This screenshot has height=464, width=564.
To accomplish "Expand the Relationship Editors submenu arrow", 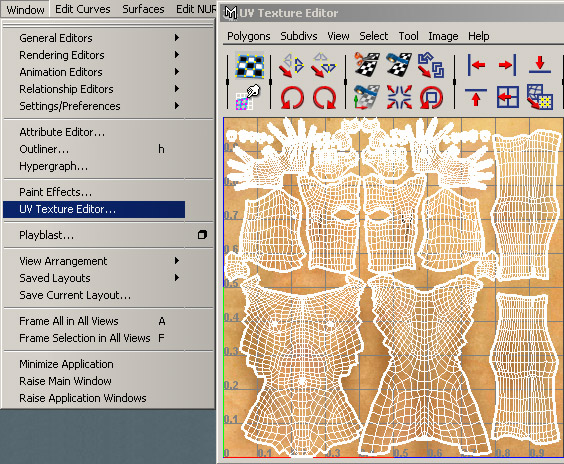I will tap(177, 88).
